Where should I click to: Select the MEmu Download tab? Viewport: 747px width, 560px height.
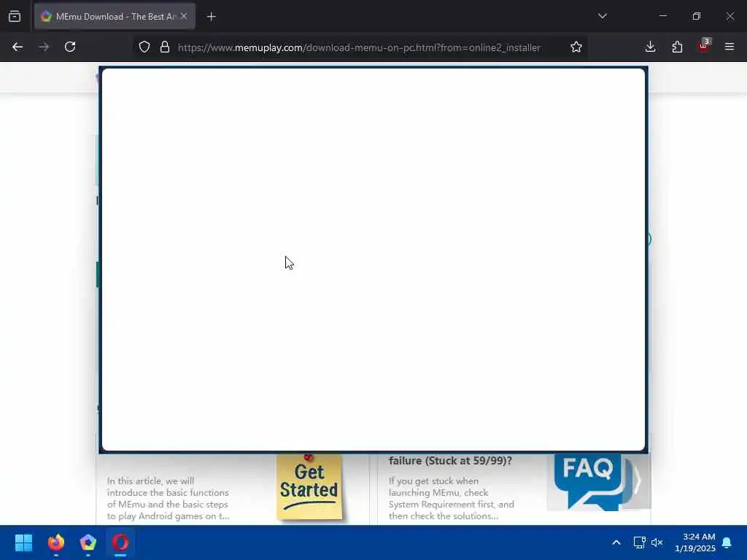tap(115, 16)
